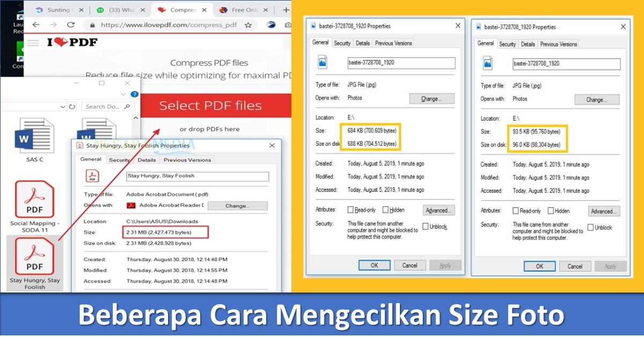
Task: Select the Stay Hungry, Stay Foolish PDF icon
Action: tap(34, 256)
